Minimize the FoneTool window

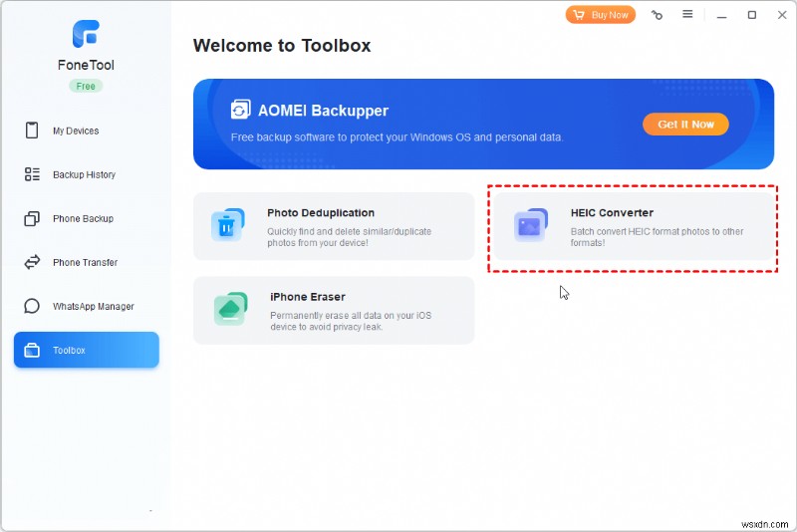coord(721,15)
